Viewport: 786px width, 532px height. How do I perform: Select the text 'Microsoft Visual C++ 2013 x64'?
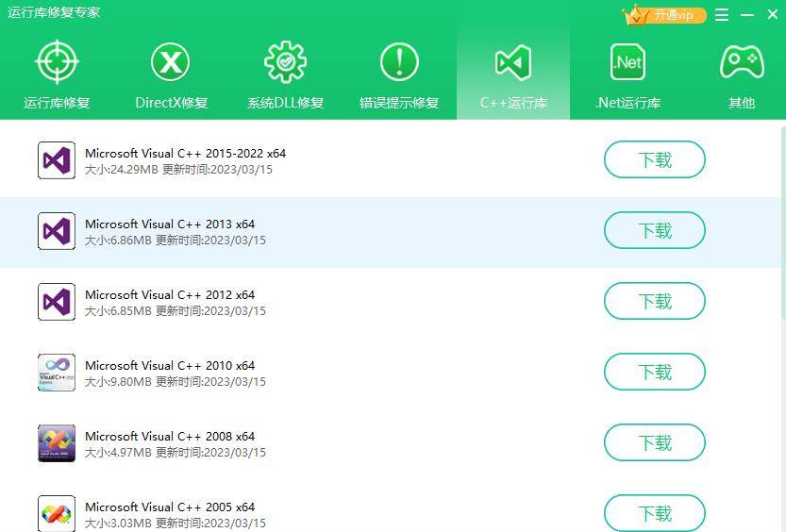tap(170, 224)
